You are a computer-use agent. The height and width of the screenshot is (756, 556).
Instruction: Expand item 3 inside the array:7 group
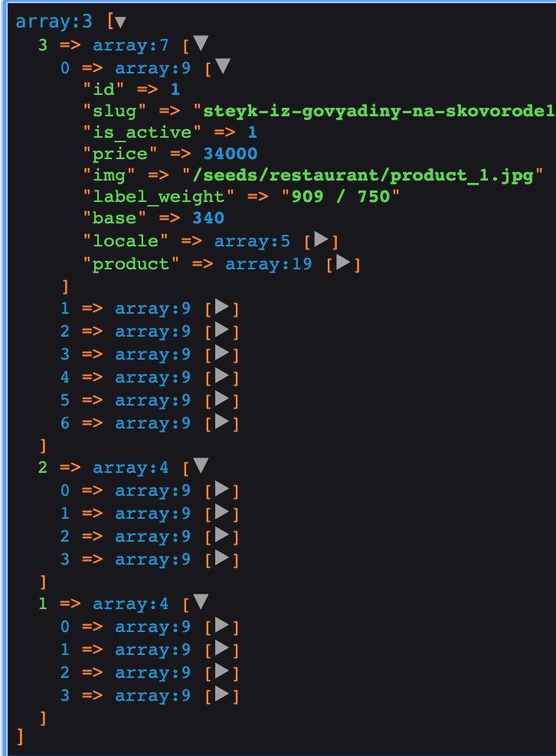pyautogui.click(x=222, y=353)
